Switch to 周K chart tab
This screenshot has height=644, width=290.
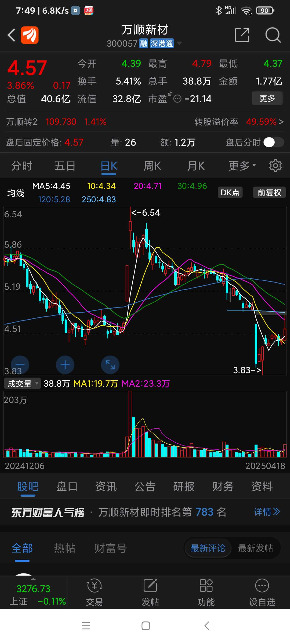click(152, 166)
